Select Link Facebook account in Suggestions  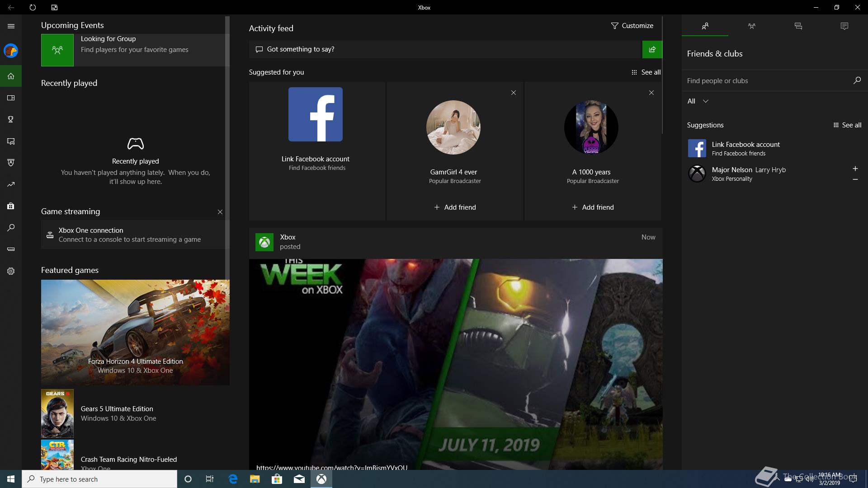tap(774, 148)
